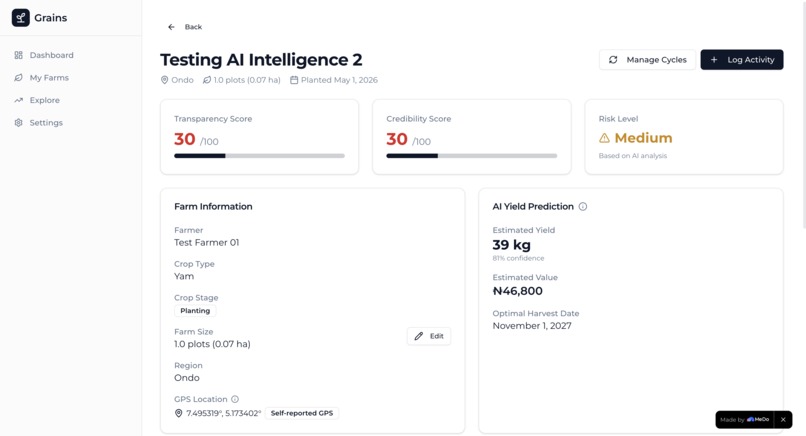Click the Edit button in Farm Information

[x=429, y=336]
